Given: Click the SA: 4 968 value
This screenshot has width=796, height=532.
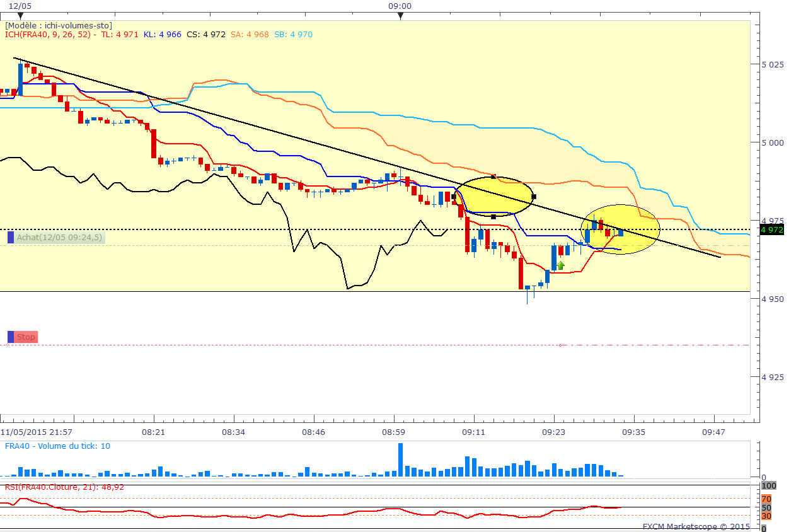Looking at the screenshot, I should pos(250,35).
